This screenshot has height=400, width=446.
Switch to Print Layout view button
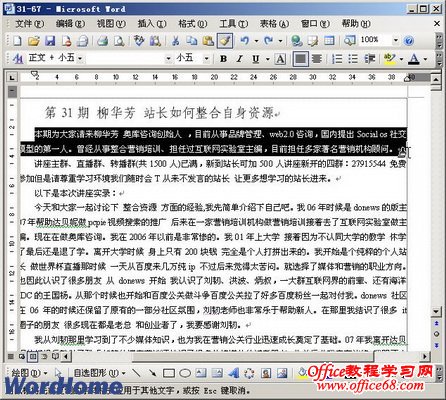click(33, 356)
